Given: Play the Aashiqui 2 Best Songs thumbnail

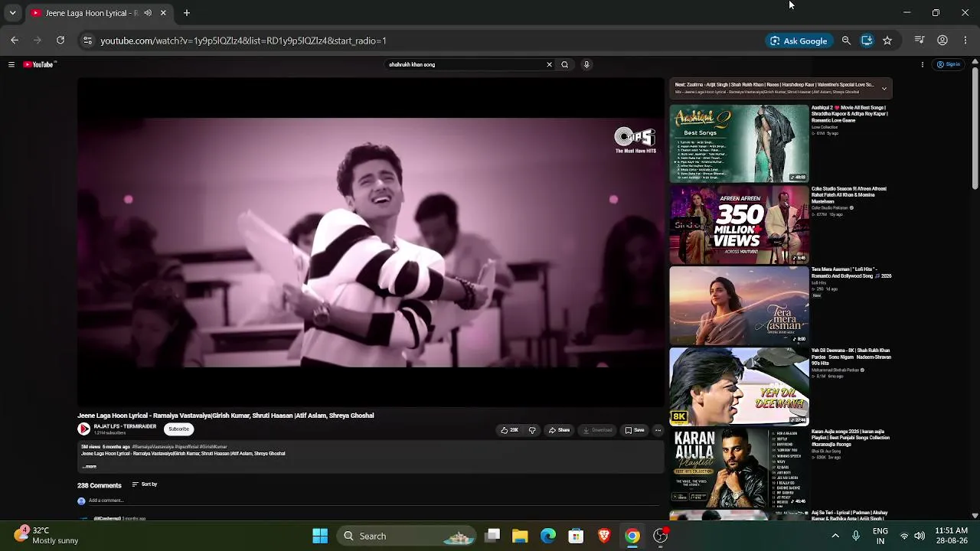Looking at the screenshot, I should [739, 144].
